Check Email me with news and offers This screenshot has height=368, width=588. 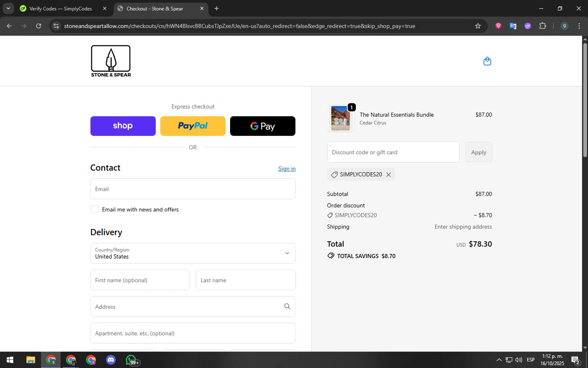pyautogui.click(x=94, y=209)
